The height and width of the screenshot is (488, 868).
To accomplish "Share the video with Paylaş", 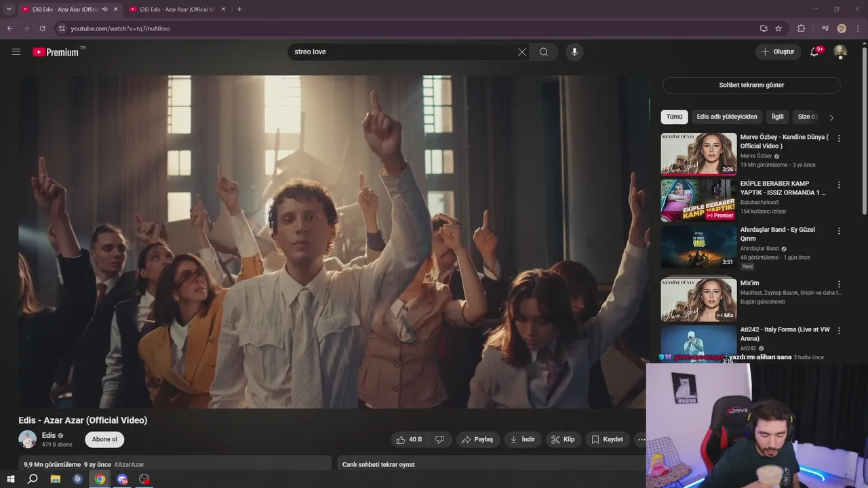I will pyautogui.click(x=477, y=439).
